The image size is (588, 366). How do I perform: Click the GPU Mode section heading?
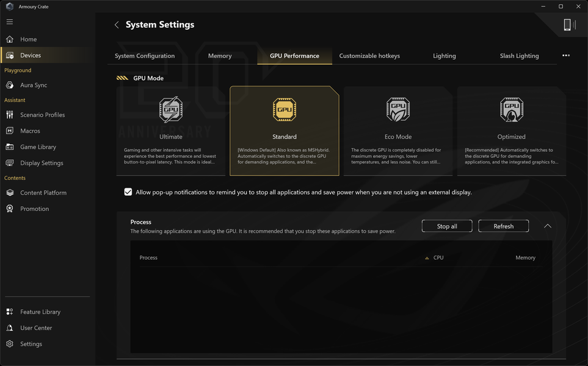tap(148, 78)
